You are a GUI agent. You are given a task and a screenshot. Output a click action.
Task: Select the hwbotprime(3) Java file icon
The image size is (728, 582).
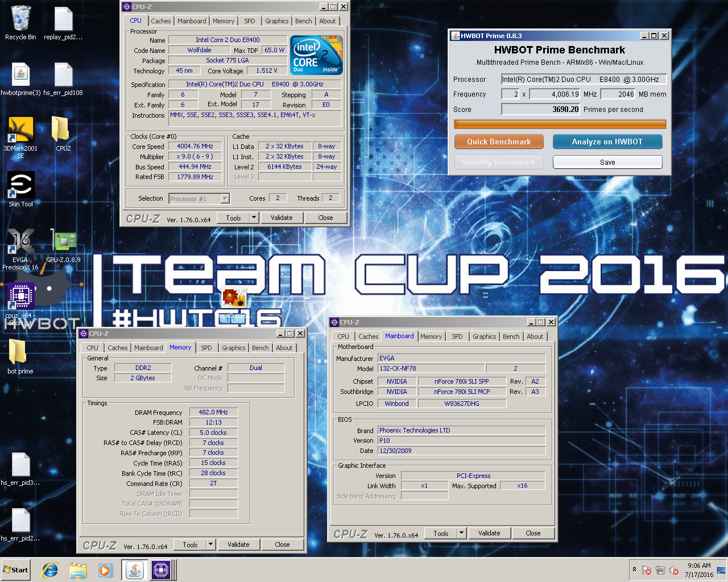(20, 79)
